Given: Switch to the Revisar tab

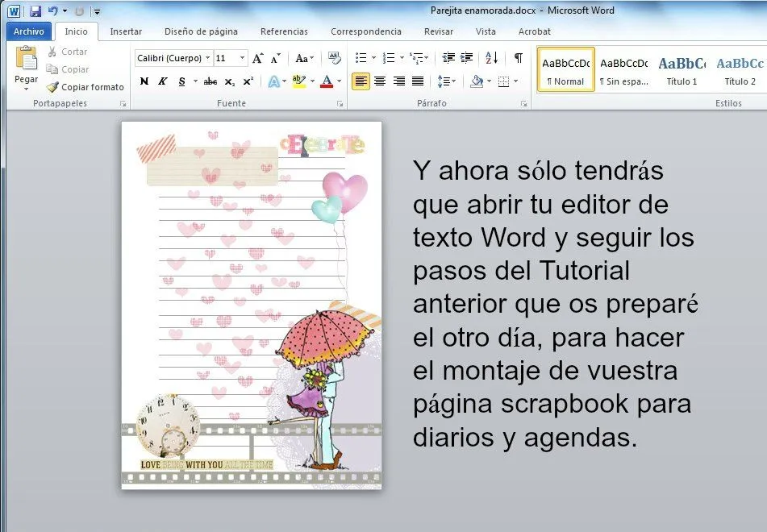Looking at the screenshot, I should [438, 31].
